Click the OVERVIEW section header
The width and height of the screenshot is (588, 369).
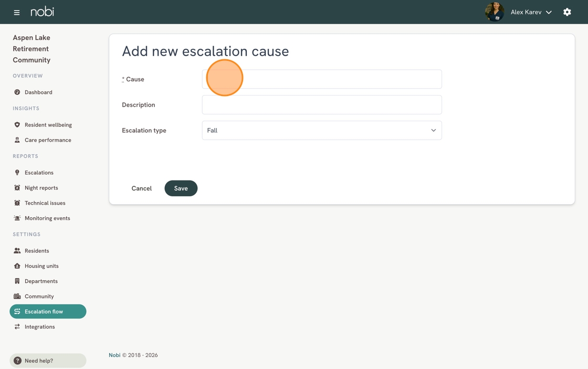tap(28, 76)
